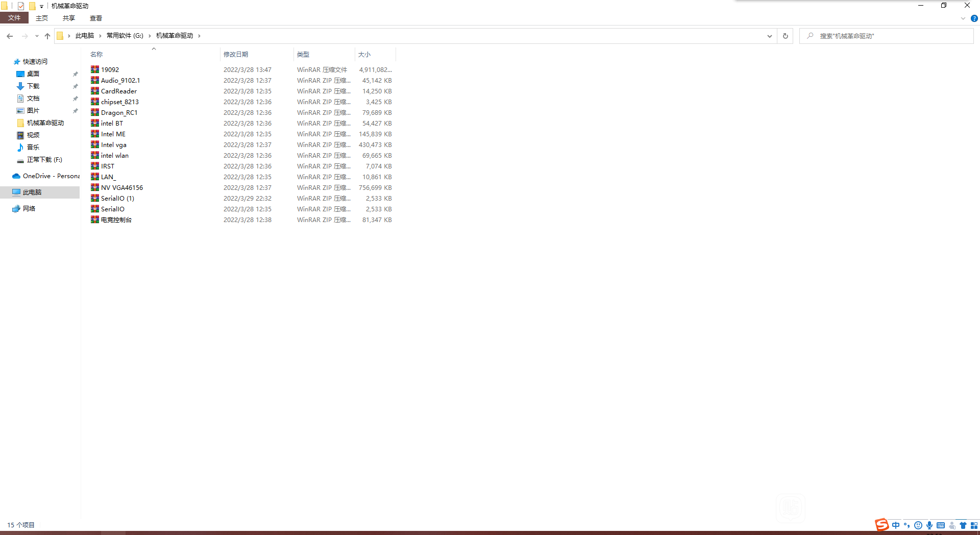980x535 pixels.
Task: Click 此电脑 in the address bar
Action: click(x=85, y=36)
